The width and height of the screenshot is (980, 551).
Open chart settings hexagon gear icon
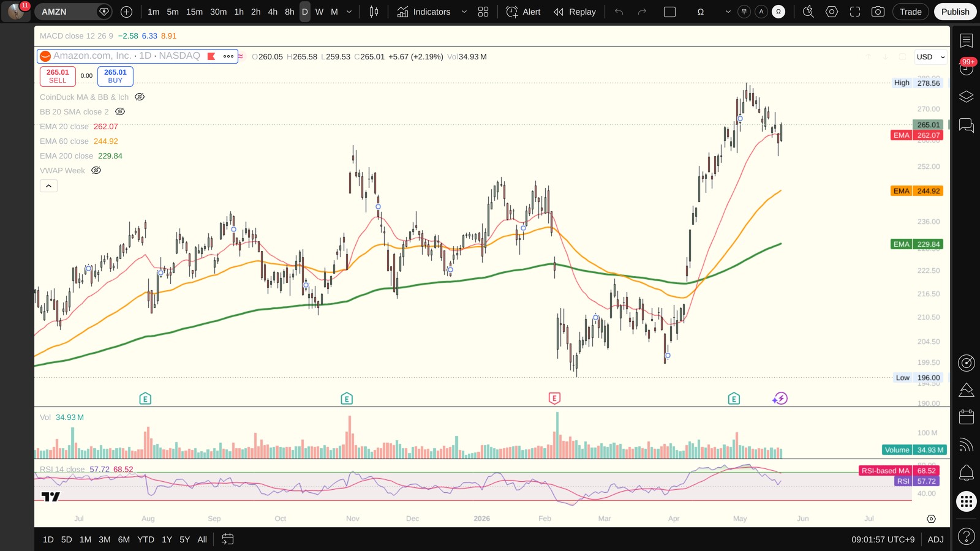[x=832, y=12]
